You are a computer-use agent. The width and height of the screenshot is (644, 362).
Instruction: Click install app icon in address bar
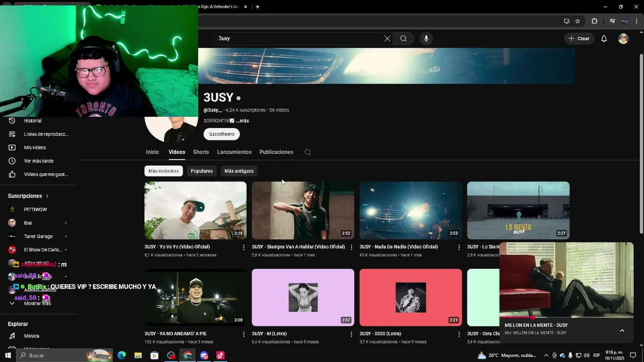[x=567, y=21]
